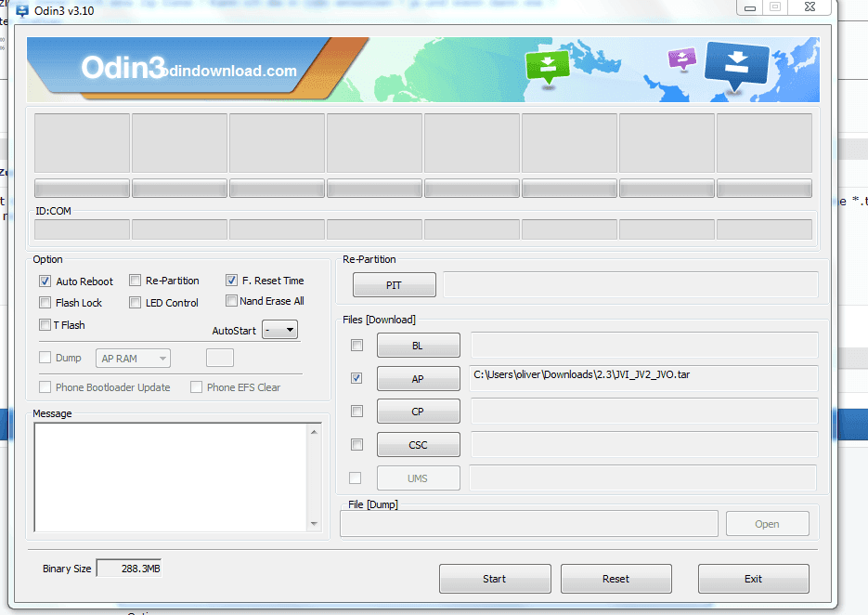Click the Message box scroll down arrow
This screenshot has width=868, height=615.
315,523
